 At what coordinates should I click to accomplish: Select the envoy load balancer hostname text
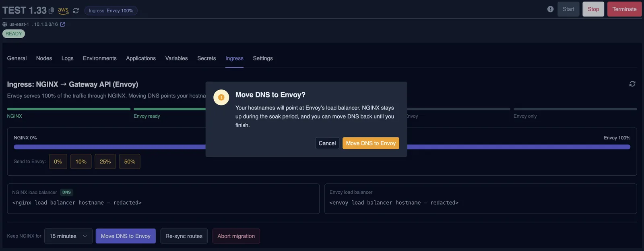coord(394,203)
